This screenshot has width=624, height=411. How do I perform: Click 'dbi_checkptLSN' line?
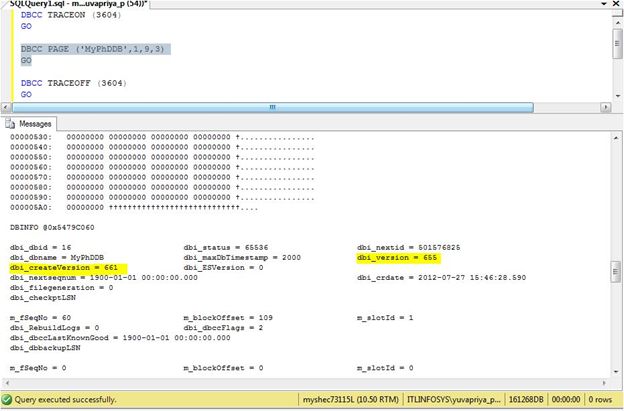43,298
